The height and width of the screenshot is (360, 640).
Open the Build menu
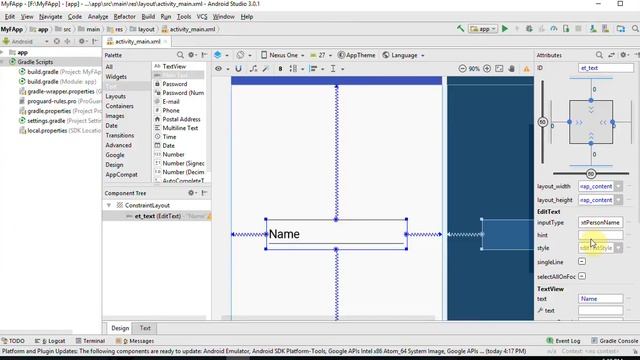click(x=148, y=17)
